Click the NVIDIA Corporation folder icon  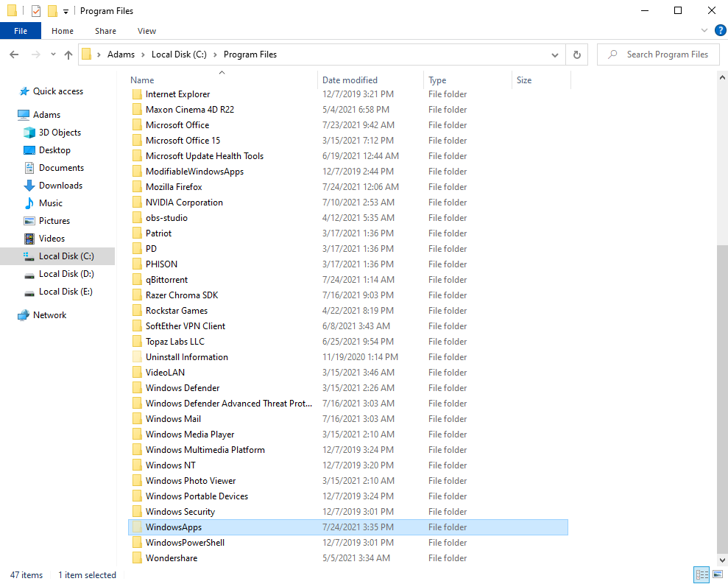click(137, 202)
